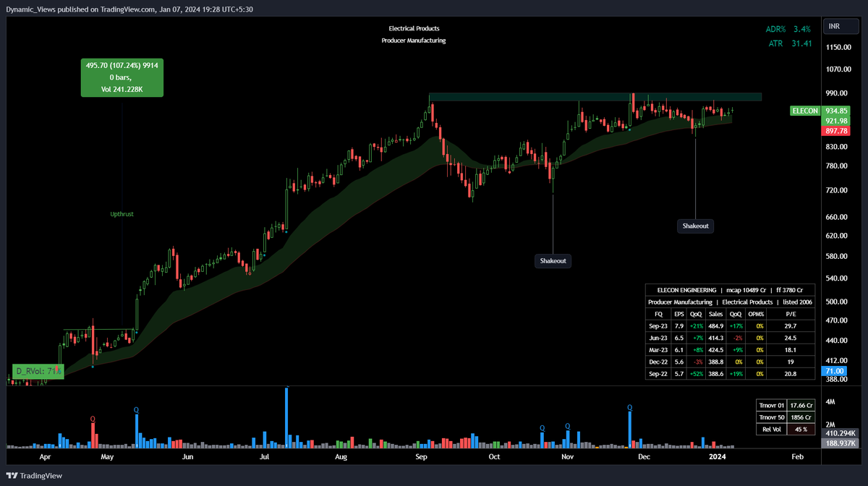This screenshot has height=486, width=868.
Task: Click the Producer Manufacturing title at chart top
Action: pyautogui.click(x=414, y=40)
